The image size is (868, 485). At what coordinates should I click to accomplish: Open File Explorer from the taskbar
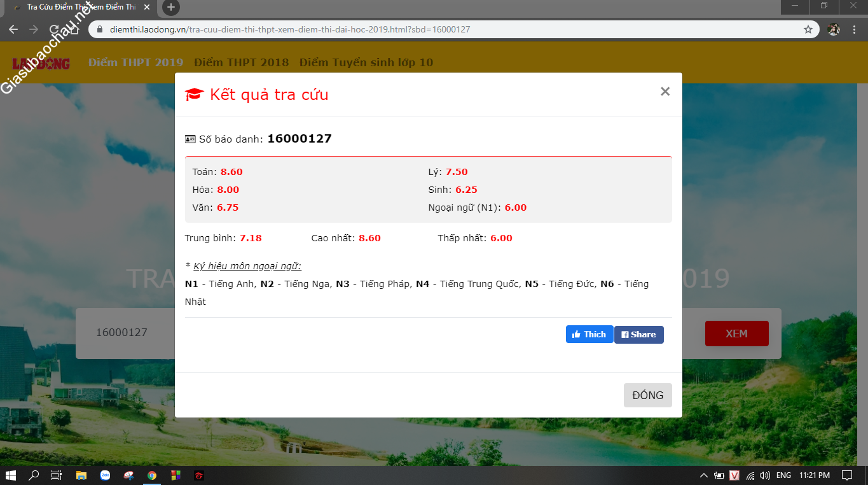81,475
